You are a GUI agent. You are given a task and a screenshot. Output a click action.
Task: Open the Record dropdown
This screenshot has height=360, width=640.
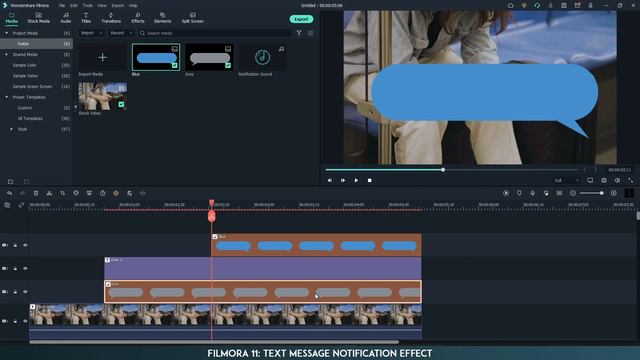click(121, 33)
